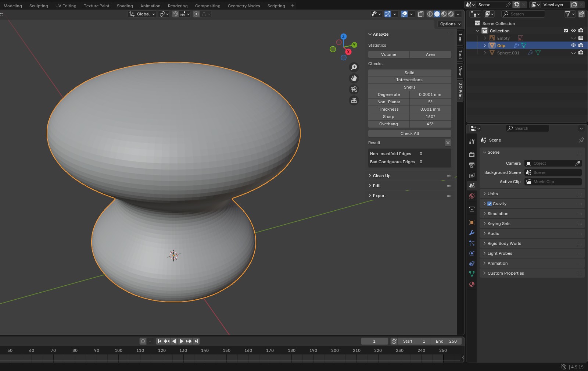
Task: Hide the Grip object with its eye icon
Action: (x=573, y=46)
